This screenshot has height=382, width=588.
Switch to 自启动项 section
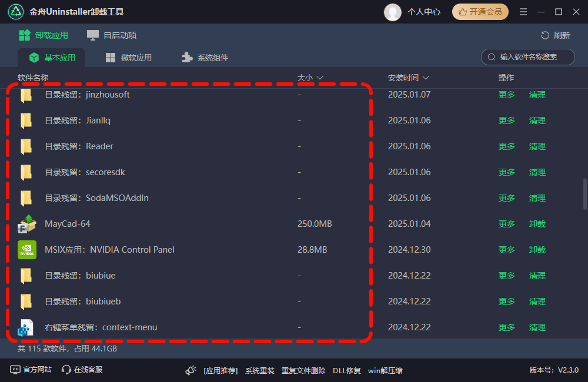click(x=112, y=35)
